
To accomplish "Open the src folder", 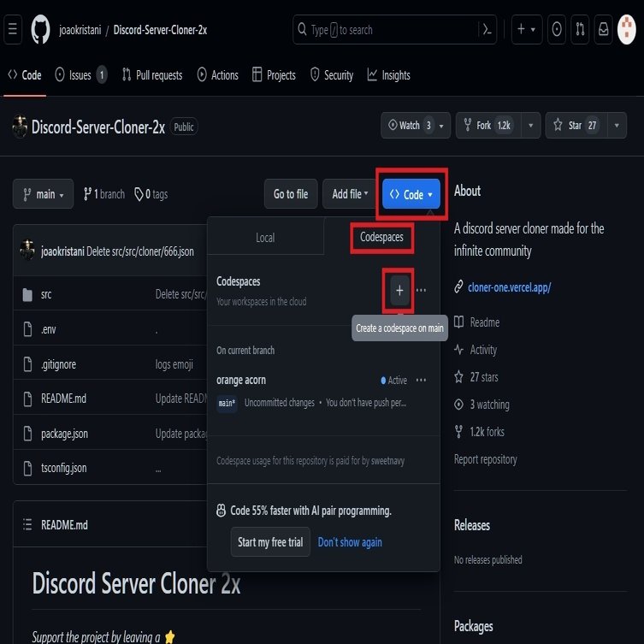I will pyautogui.click(x=46, y=294).
